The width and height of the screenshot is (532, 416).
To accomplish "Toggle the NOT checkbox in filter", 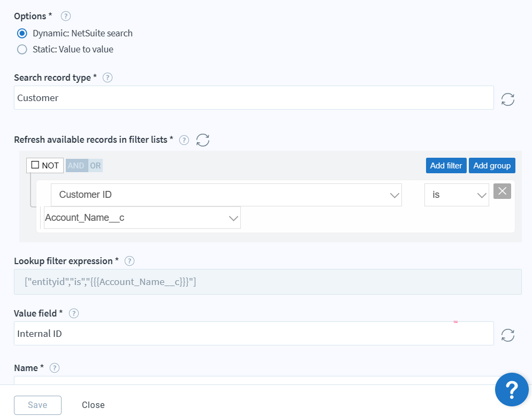I will pyautogui.click(x=35, y=165).
